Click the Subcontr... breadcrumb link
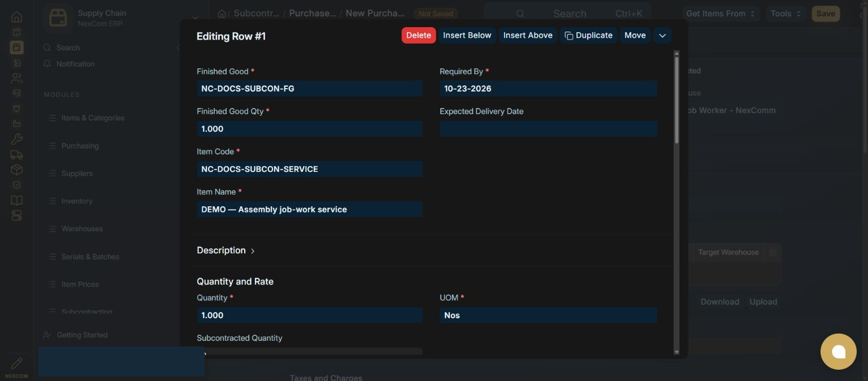The height and width of the screenshot is (381, 868). [x=256, y=13]
